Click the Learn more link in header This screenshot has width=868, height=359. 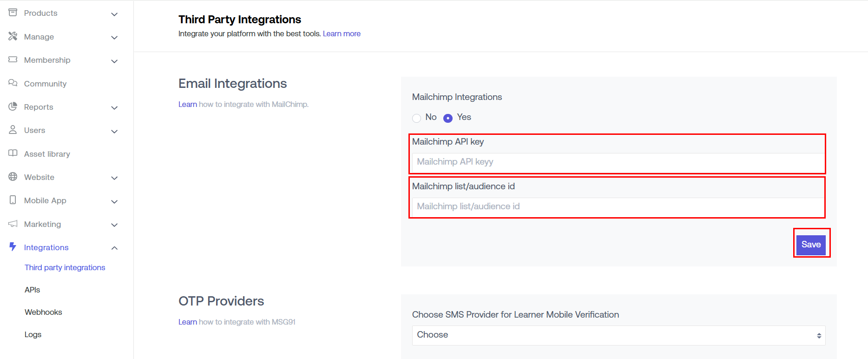tap(342, 33)
